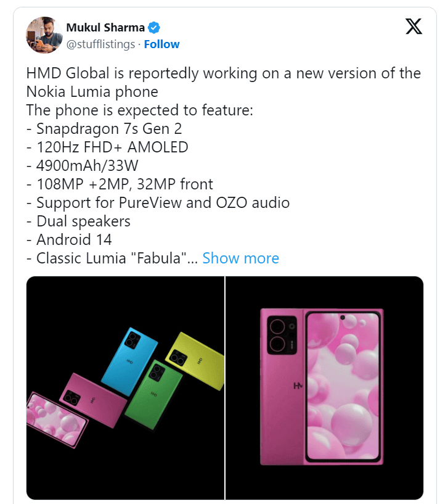Click the small pink phone's back panel
Screen dimensions: 448x504
(x=92, y=401)
